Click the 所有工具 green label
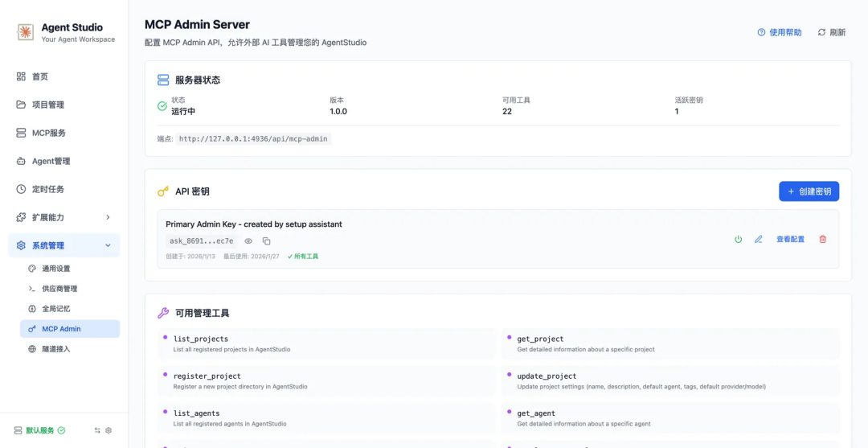The height and width of the screenshot is (448, 868). 303,257
